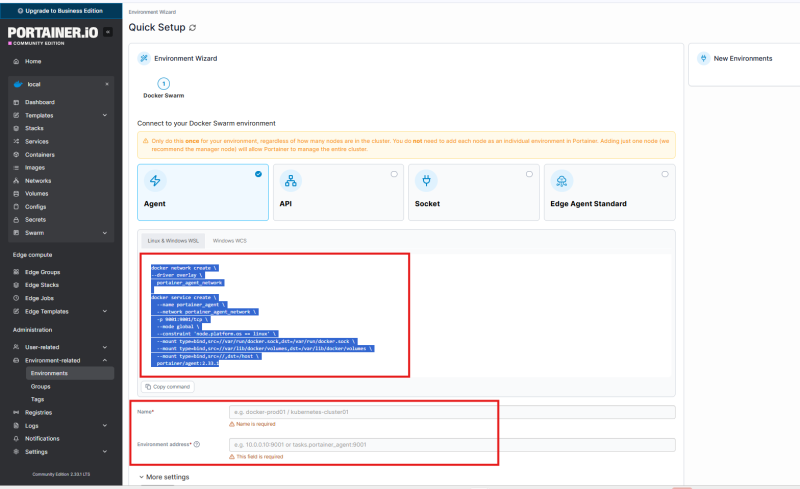Click the Services icon in sidebar
This screenshot has height=489, width=800.
point(16,141)
